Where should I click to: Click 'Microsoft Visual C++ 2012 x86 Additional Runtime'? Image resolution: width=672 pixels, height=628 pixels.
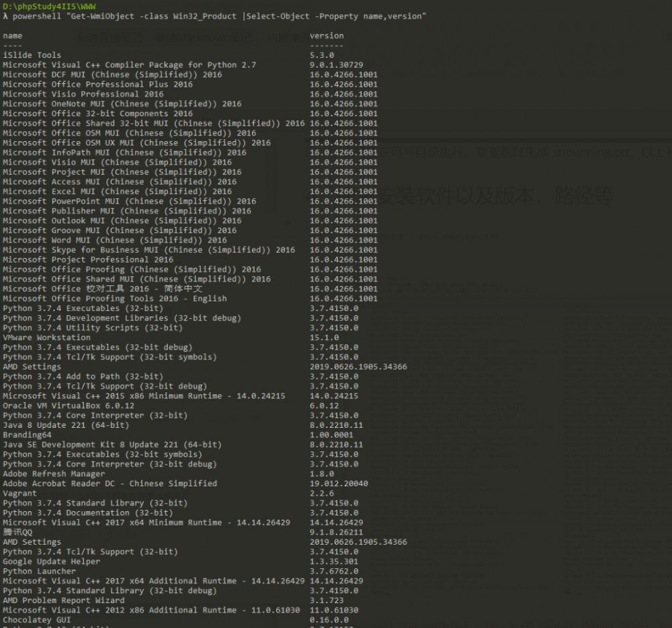[x=151, y=611]
